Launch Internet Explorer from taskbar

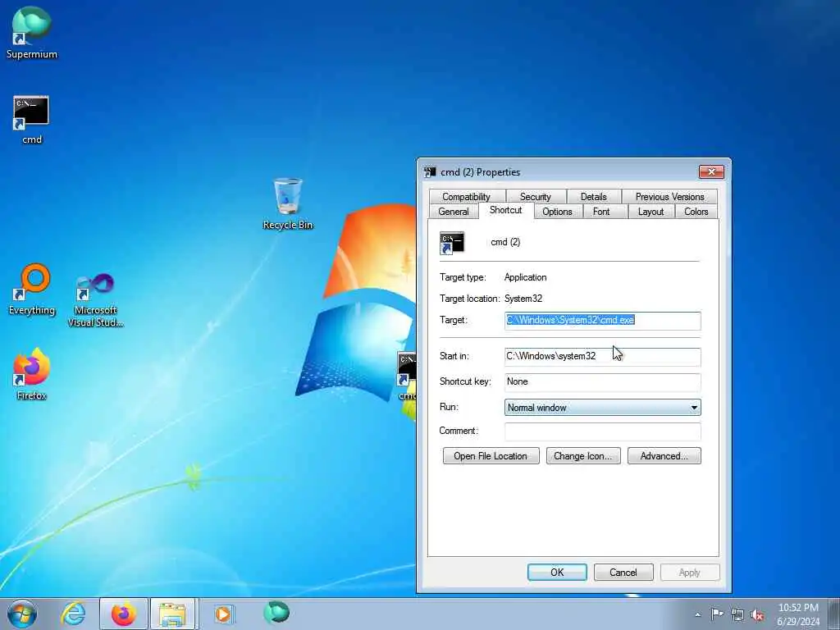click(73, 614)
